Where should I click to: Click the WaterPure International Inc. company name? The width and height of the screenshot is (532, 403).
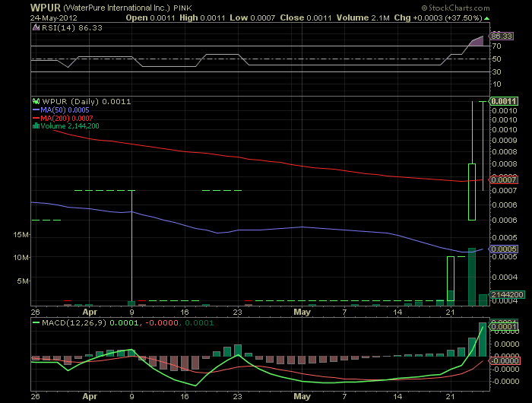[x=116, y=8]
